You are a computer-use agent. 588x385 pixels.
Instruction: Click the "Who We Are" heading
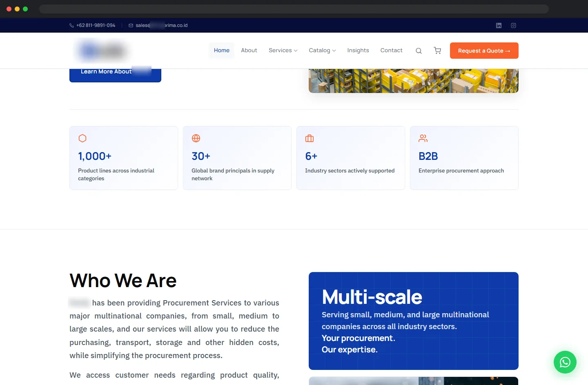tap(123, 281)
